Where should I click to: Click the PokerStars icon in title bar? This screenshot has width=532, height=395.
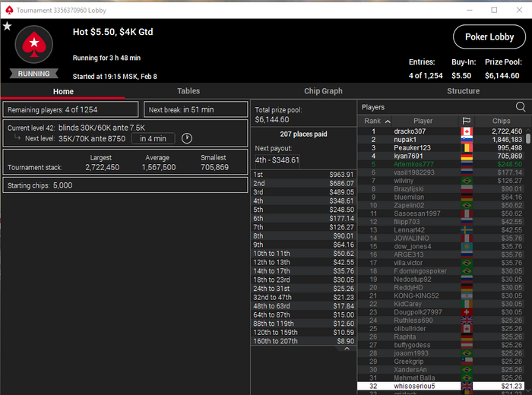9,10
